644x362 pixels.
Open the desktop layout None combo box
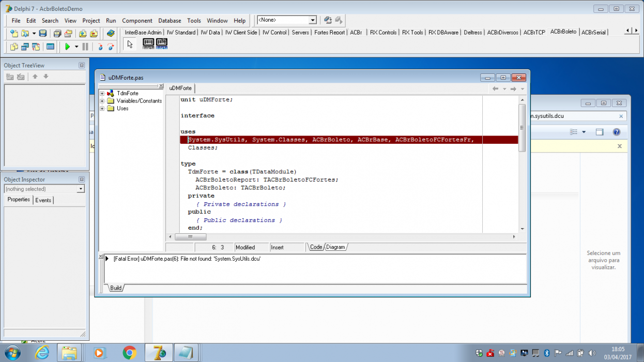pyautogui.click(x=287, y=20)
